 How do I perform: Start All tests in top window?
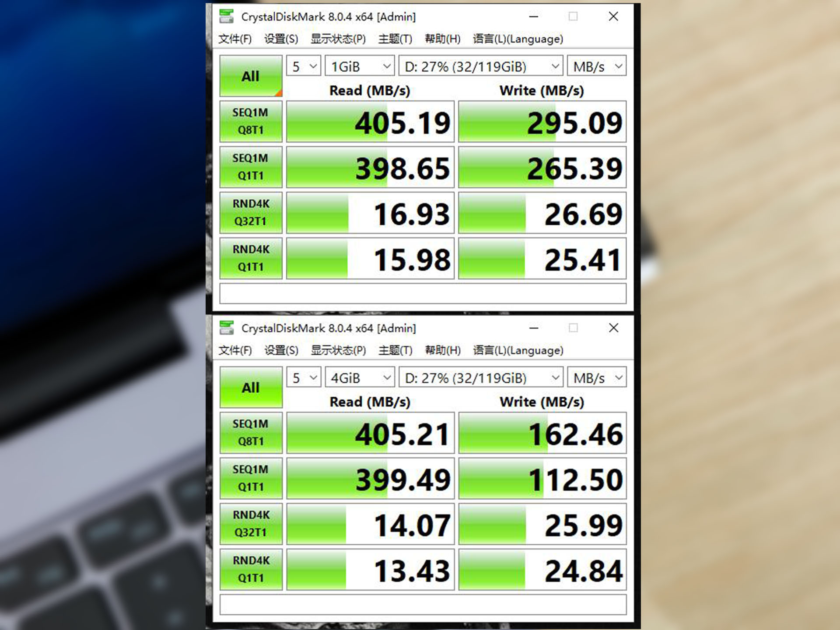tap(251, 76)
